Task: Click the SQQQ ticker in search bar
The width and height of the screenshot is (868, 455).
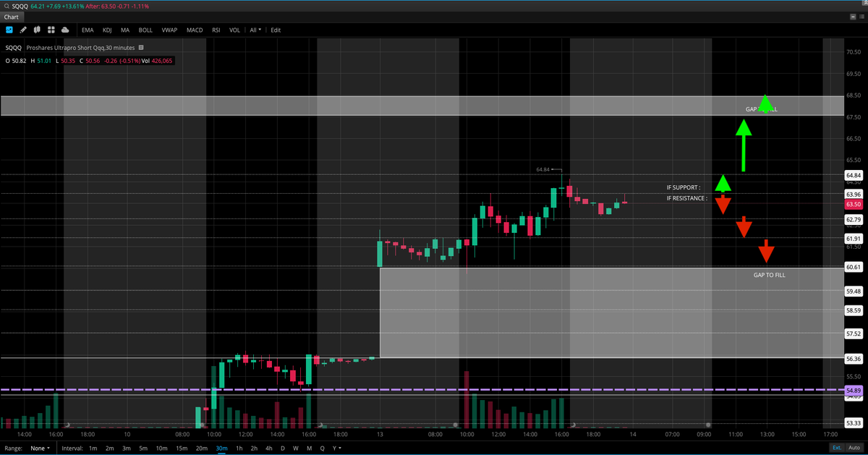Action: point(20,6)
